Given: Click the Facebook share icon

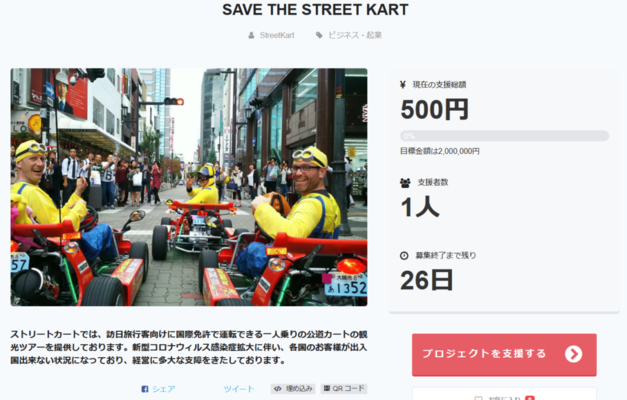Looking at the screenshot, I should click(x=145, y=389).
